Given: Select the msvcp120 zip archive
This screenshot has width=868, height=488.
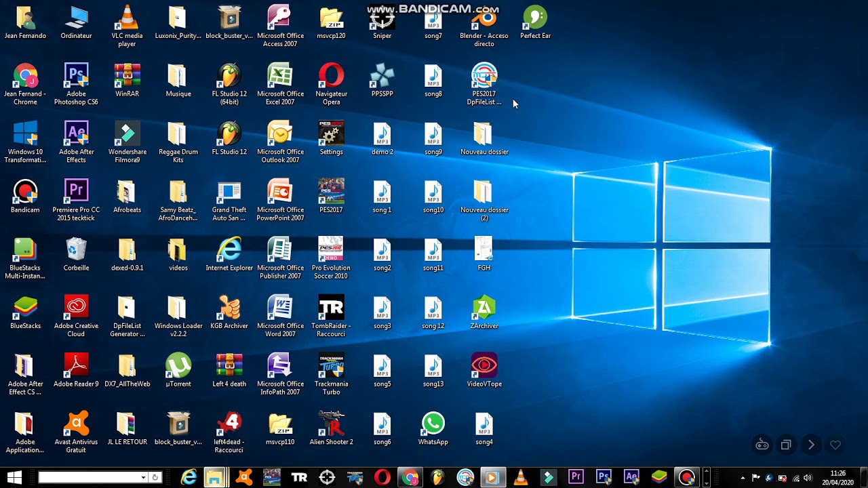Looking at the screenshot, I should [331, 22].
